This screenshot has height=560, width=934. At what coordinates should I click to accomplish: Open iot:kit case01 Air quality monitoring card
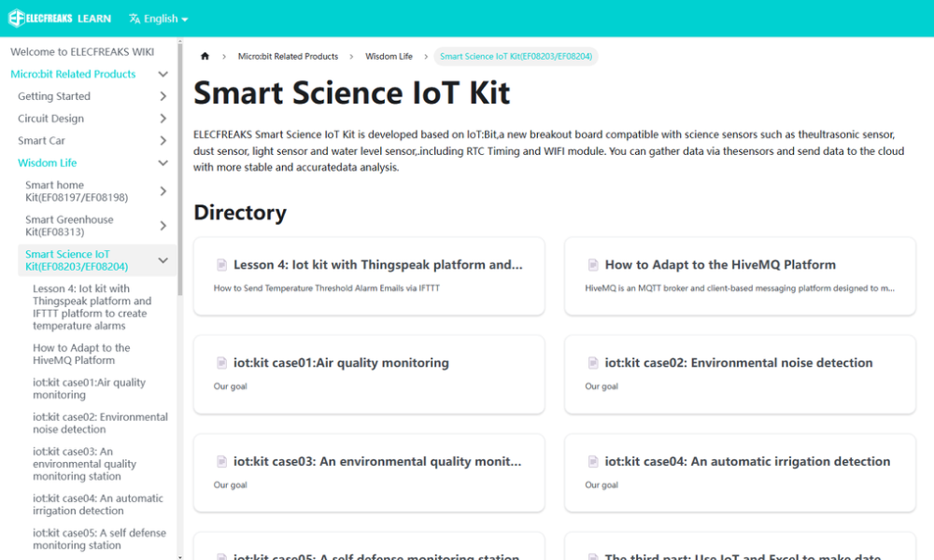[x=369, y=374]
